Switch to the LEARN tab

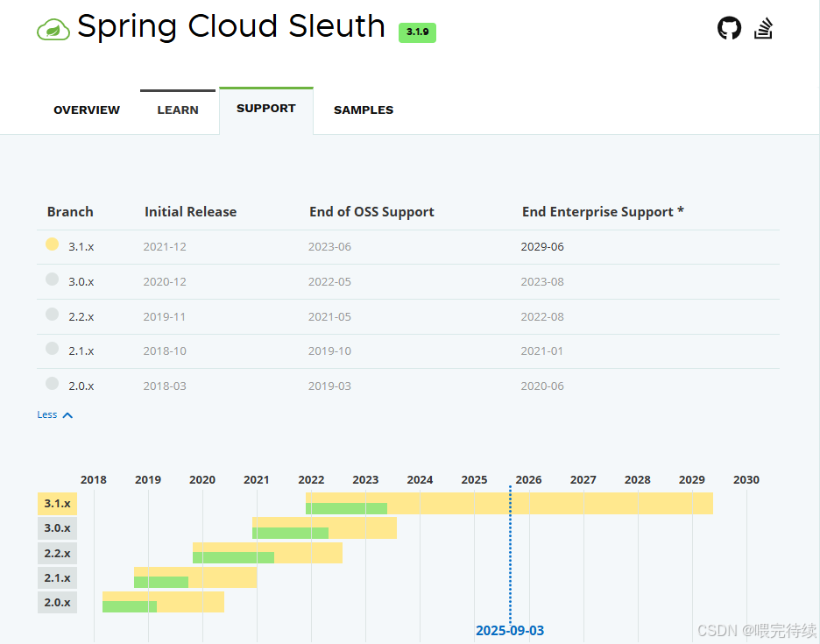178,110
